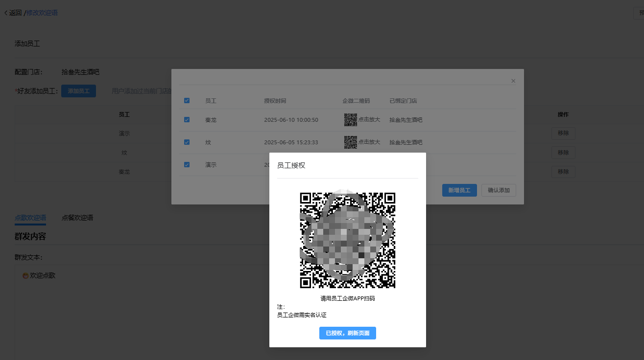
Task: Remove employee 炆 with 移除 button
Action: tap(563, 153)
